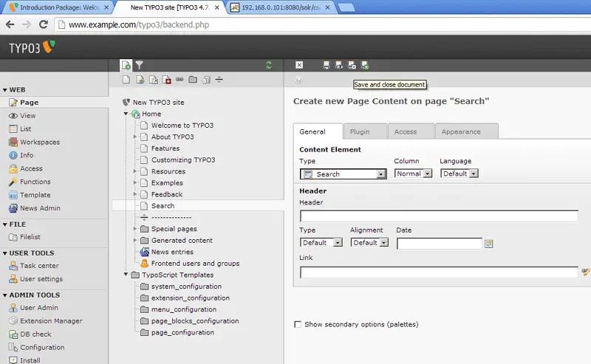Viewport: 591px width, 364px height.
Task: Open the View module
Action: tap(27, 116)
